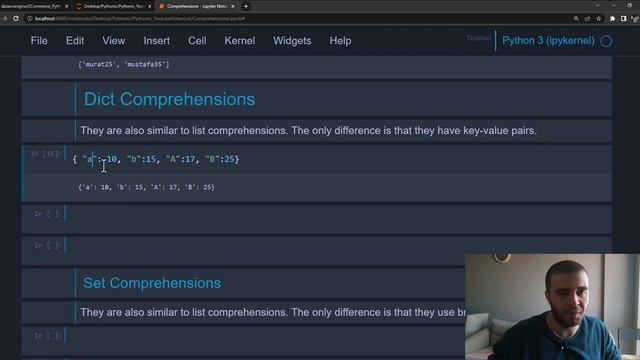The width and height of the screenshot is (640, 360).
Task: Minimize the browser window
Action: (613, 6)
